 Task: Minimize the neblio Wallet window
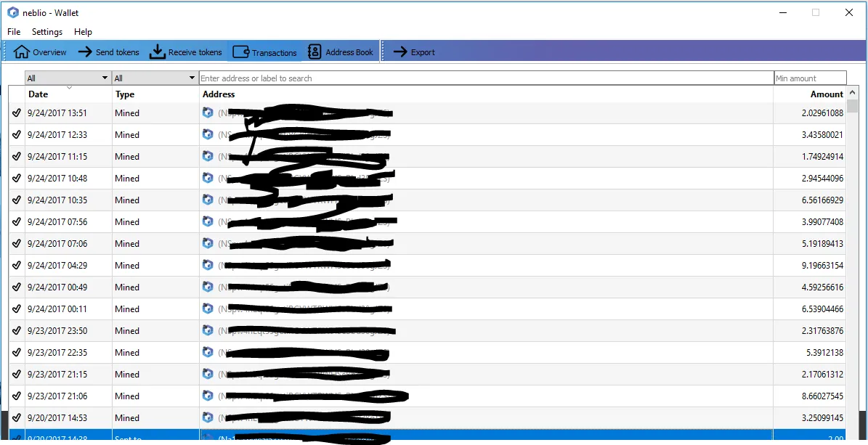(x=783, y=12)
